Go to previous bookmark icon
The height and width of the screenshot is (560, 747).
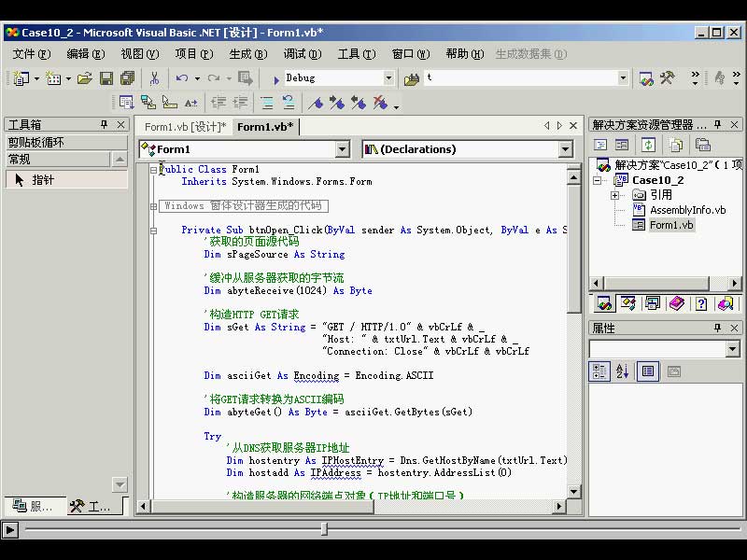359,103
